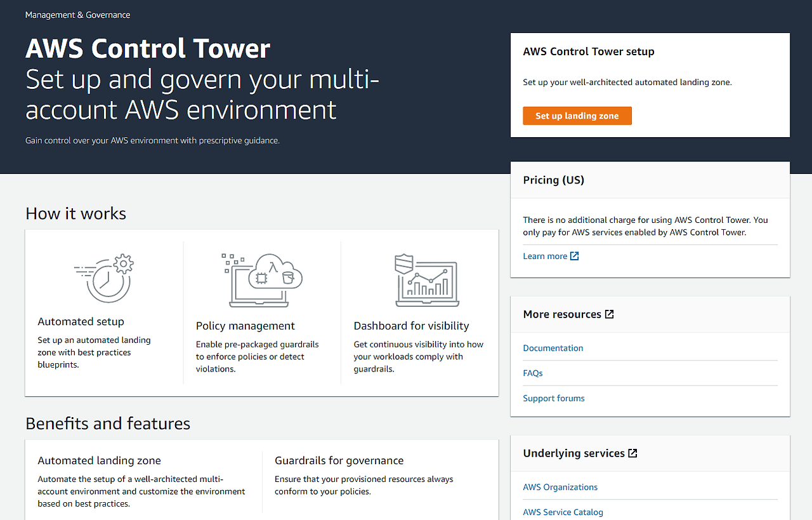Open the FAQs link

(533, 373)
